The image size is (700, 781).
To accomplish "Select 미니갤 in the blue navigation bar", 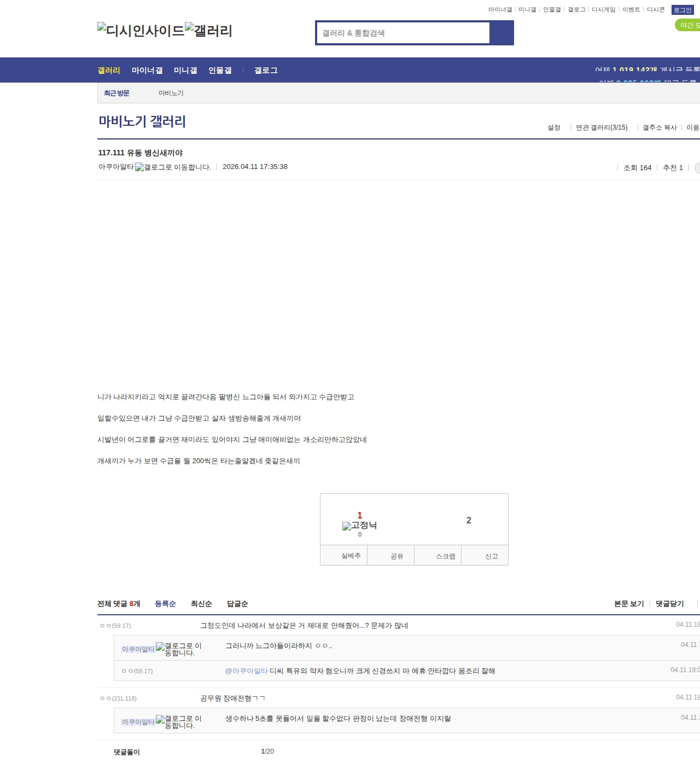I will point(185,71).
